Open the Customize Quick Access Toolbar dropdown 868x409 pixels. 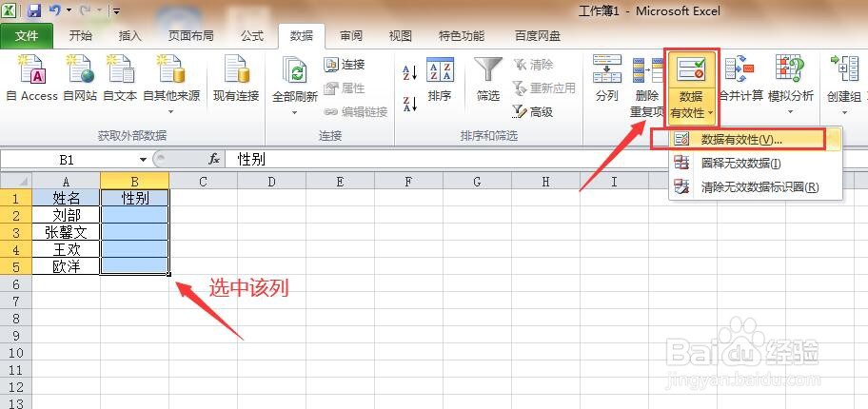pos(116,10)
